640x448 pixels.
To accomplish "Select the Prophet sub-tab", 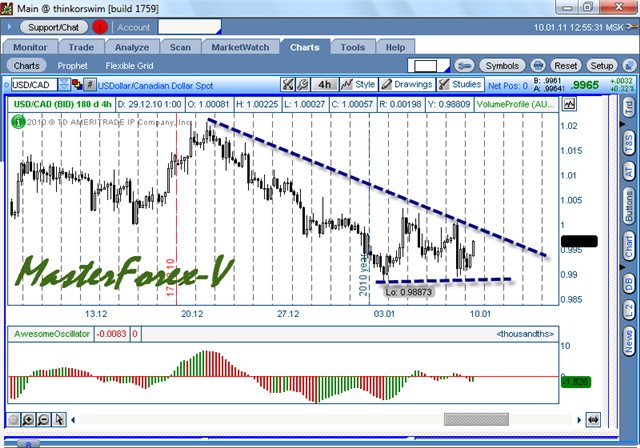I will click(x=72, y=66).
